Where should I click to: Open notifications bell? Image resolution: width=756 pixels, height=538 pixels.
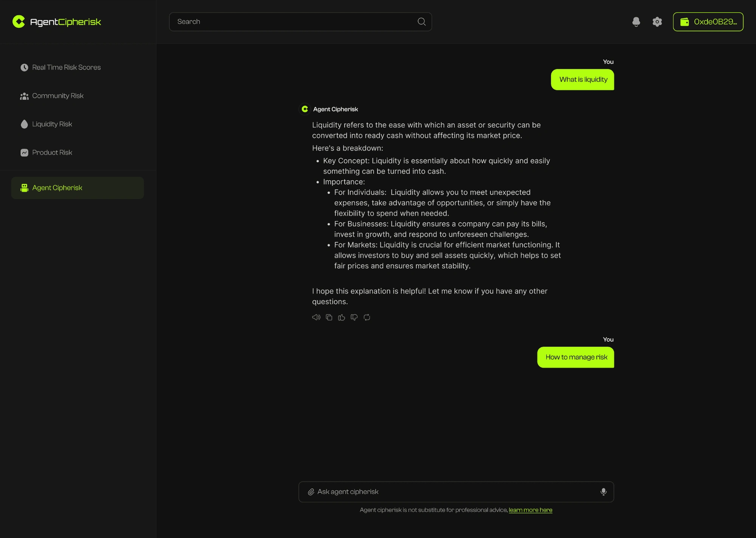pos(636,22)
